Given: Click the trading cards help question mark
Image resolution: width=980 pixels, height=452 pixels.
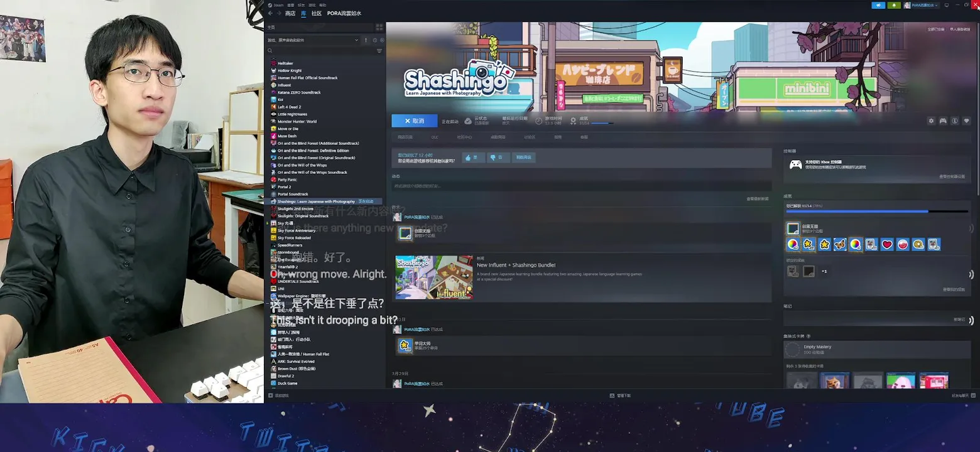Looking at the screenshot, I should tap(808, 336).
